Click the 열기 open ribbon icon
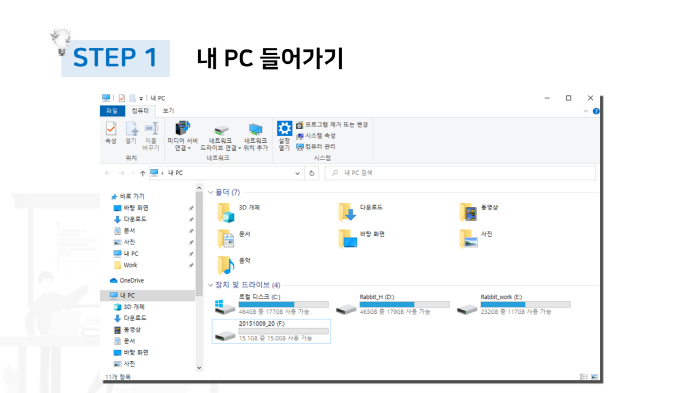This screenshot has height=393, width=700. (x=131, y=133)
